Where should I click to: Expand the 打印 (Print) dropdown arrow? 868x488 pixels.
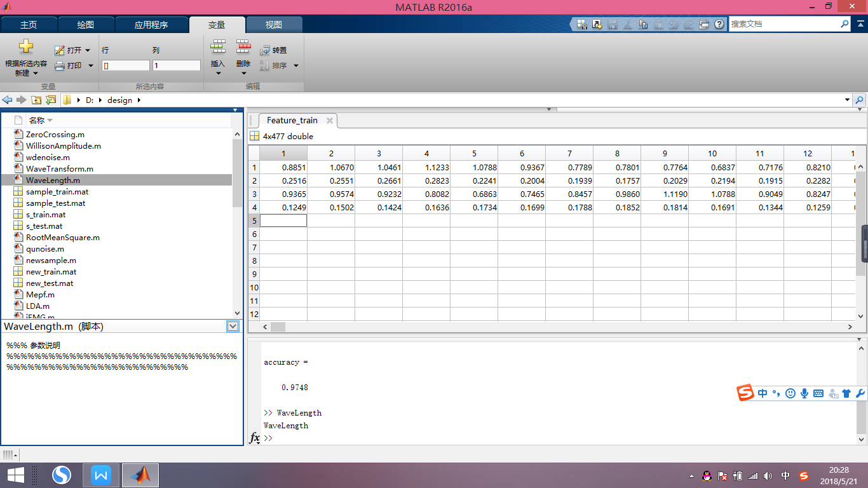pos(90,65)
